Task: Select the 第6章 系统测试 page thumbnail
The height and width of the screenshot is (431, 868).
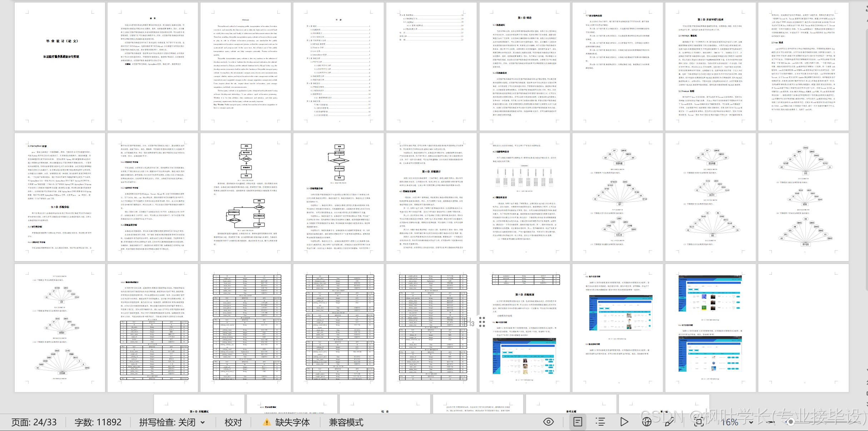Action: pos(199,404)
